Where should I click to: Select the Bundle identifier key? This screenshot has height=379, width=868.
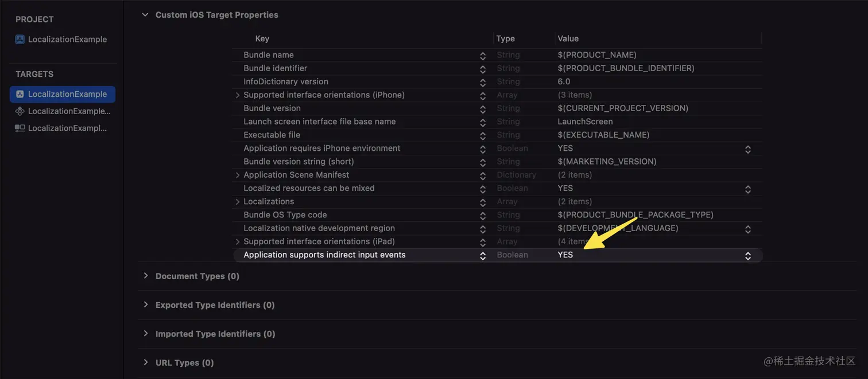(276, 68)
